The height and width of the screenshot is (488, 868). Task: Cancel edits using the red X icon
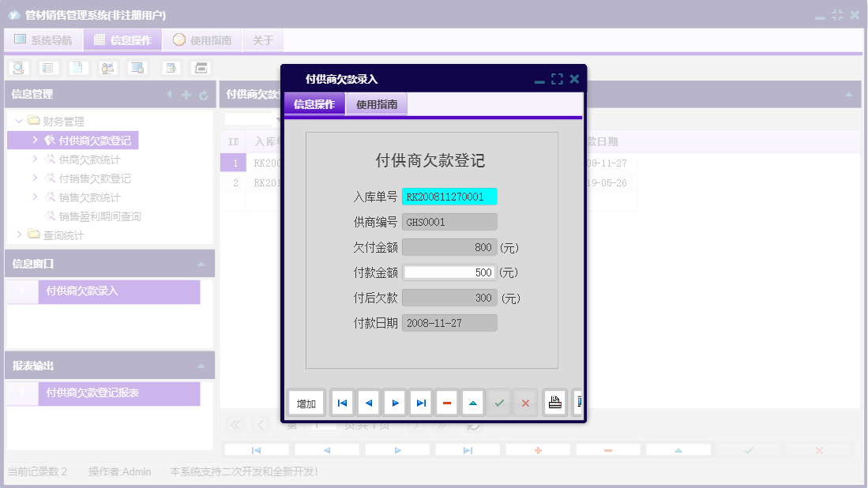[x=524, y=403]
